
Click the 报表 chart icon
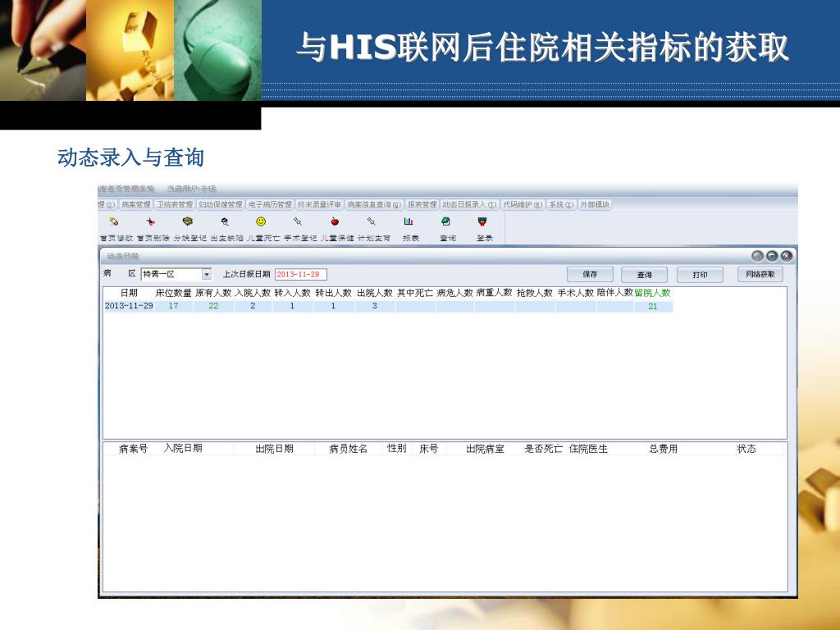pos(409,222)
